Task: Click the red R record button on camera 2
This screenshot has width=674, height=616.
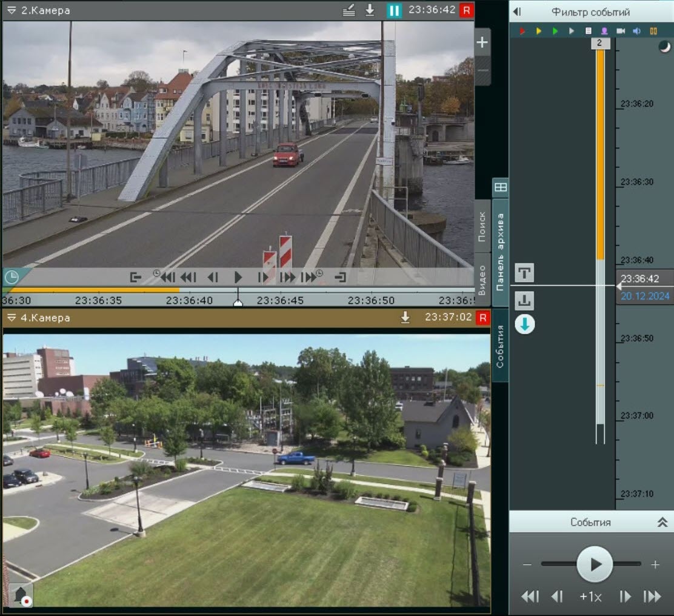Action: click(466, 10)
